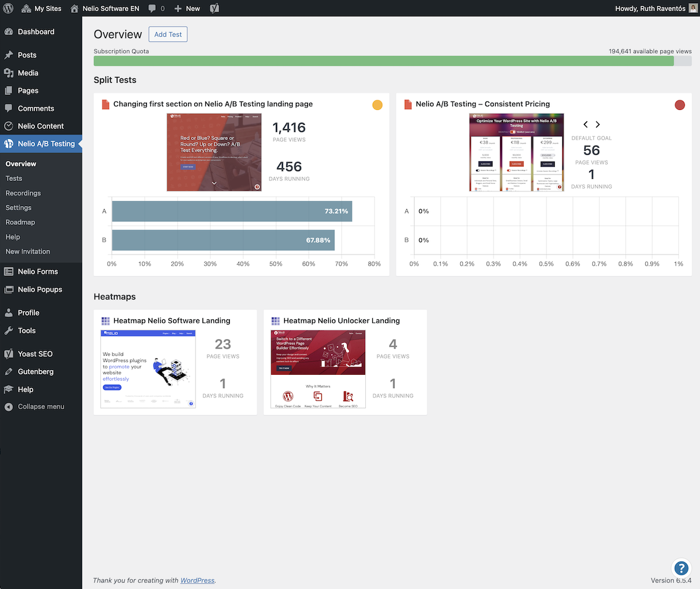
Task: Click the Nelio A/B Testing sidebar icon
Action: pyautogui.click(x=9, y=144)
